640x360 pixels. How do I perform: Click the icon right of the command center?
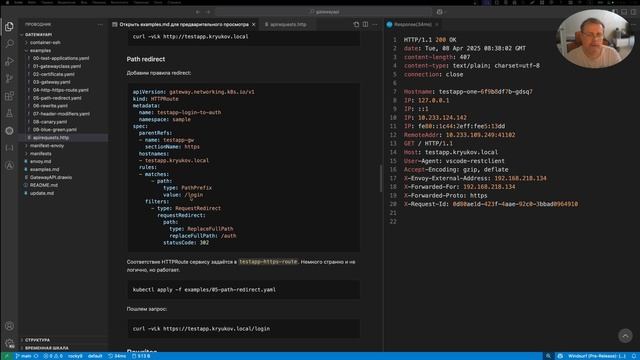click(440, 12)
